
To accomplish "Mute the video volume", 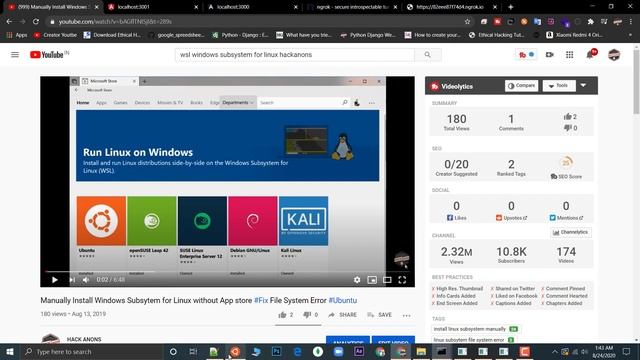I will pyautogui.click(x=86, y=280).
